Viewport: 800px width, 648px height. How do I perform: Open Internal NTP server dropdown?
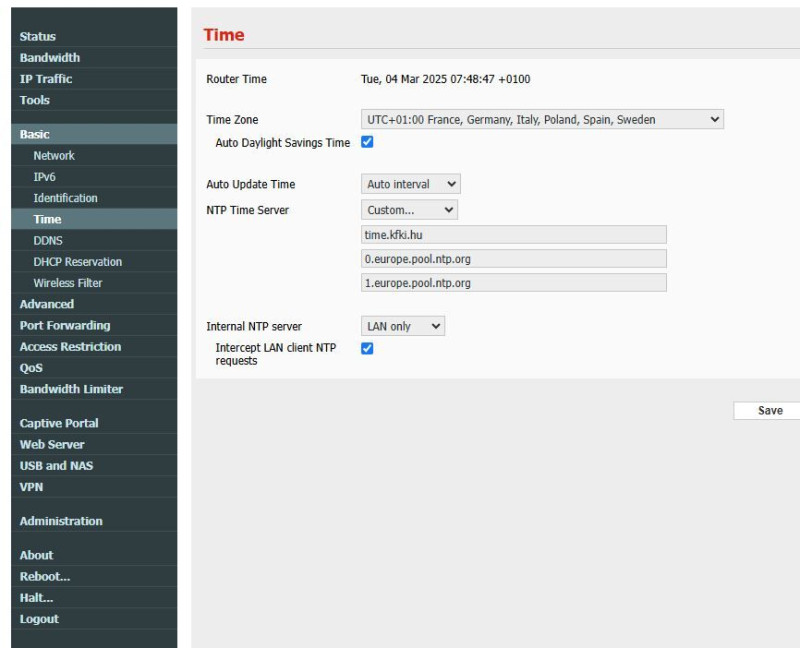click(x=403, y=326)
